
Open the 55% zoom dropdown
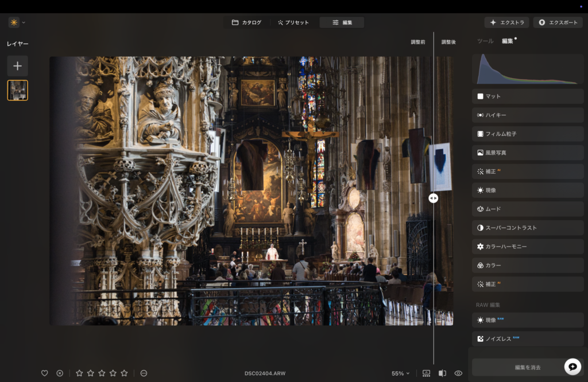pos(400,373)
